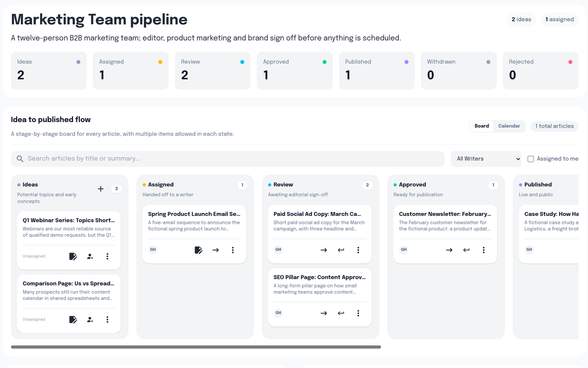The image size is (588, 368).
Task: Open more options for Comparison Page card
Action: tap(107, 319)
